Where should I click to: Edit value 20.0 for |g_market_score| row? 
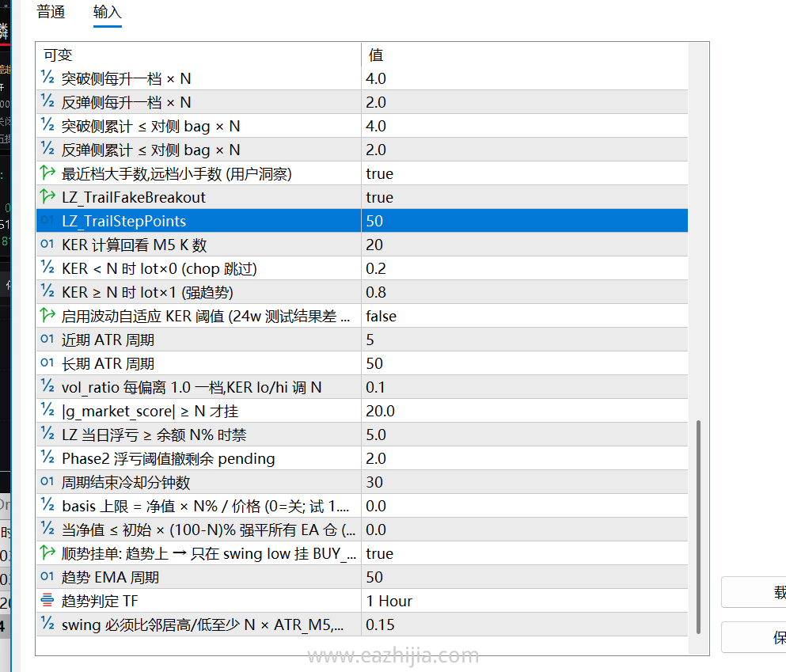524,411
